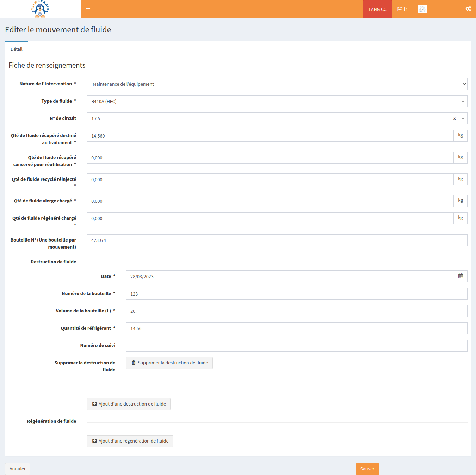Screen dimensions: 476x475
Task: Edit fluide récupéré destiné au traitement field
Action: [270, 136]
